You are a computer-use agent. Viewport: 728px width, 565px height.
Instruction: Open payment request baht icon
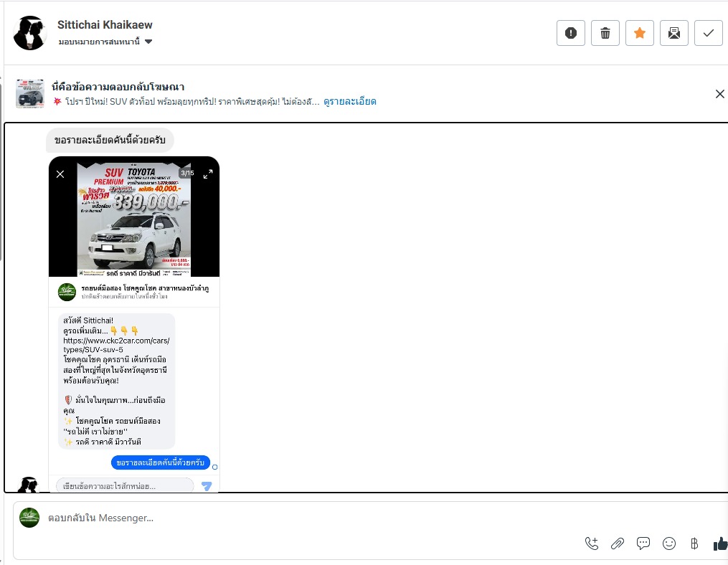tap(694, 543)
